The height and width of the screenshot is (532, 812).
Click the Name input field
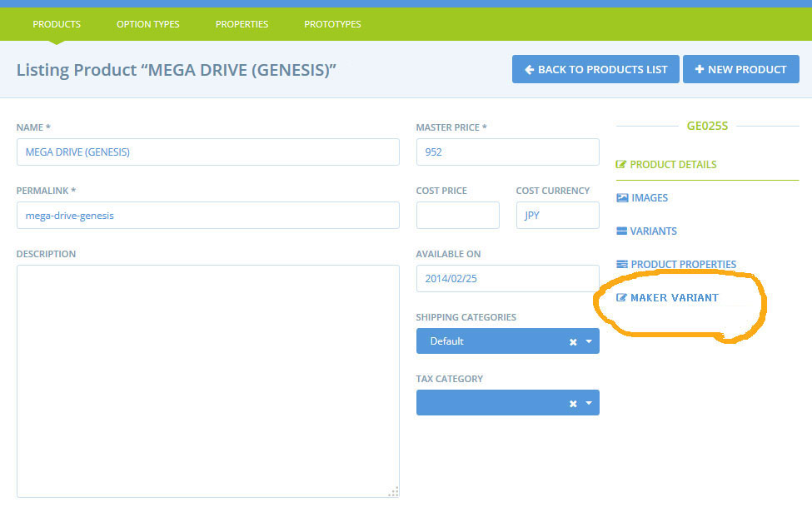coord(207,152)
